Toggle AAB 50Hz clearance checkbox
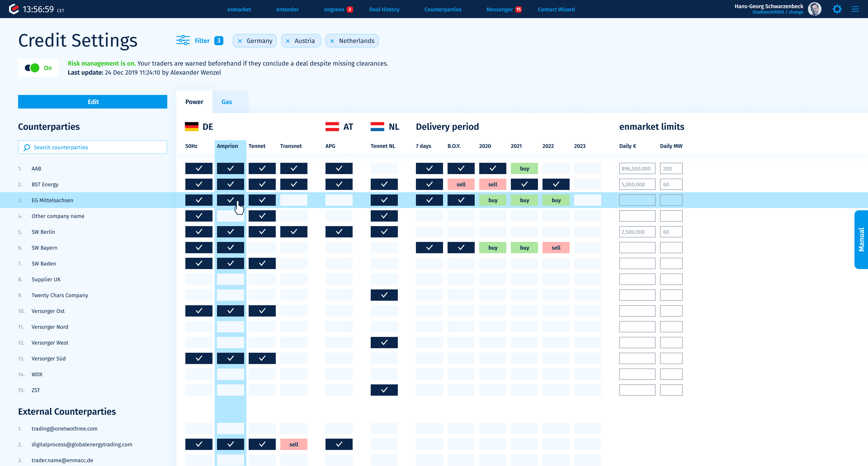Screen dimensions: 868x466 coord(199,168)
